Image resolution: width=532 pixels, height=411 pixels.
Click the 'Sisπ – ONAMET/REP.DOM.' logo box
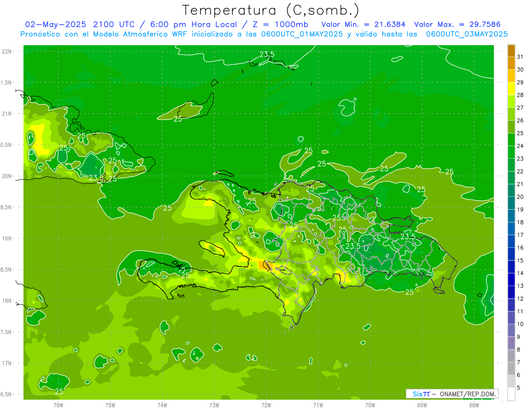(x=452, y=394)
